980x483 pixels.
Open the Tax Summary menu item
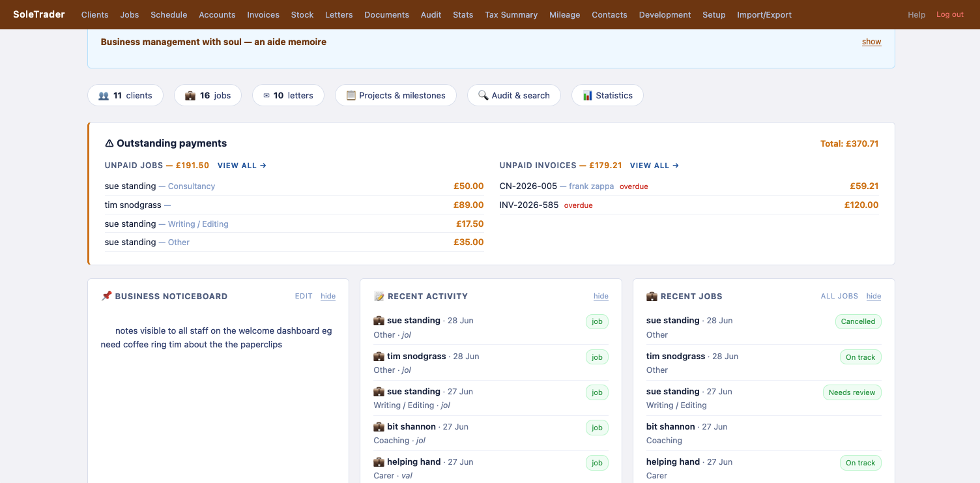click(x=511, y=14)
